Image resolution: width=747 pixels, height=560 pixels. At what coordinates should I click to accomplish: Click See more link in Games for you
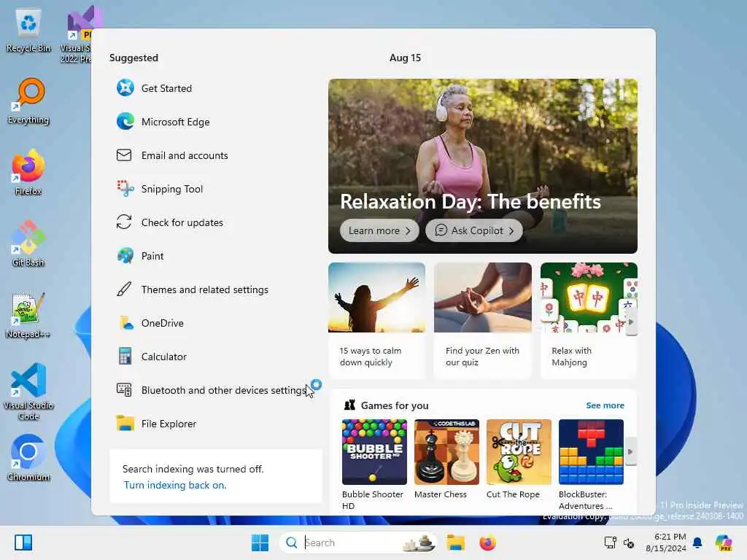[605, 405]
